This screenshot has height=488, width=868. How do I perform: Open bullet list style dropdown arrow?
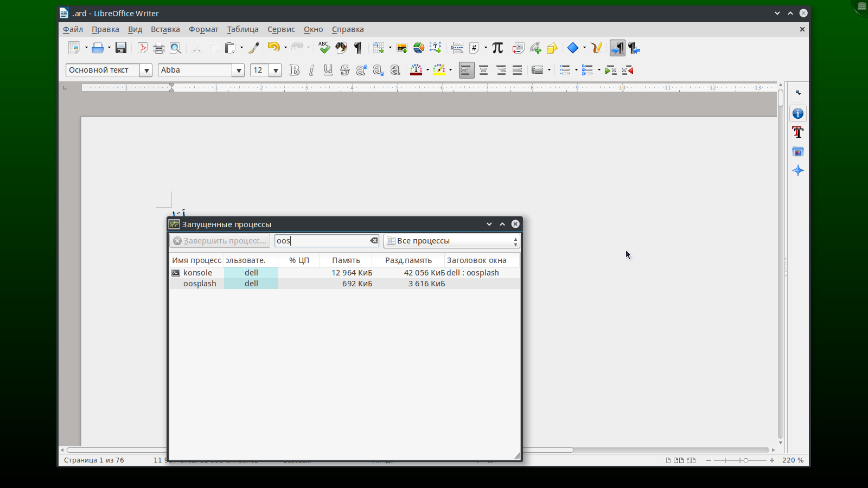(576, 70)
